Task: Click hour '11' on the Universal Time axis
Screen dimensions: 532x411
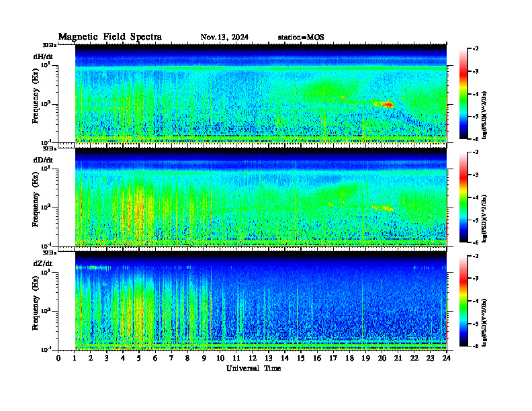Action: pos(236,359)
